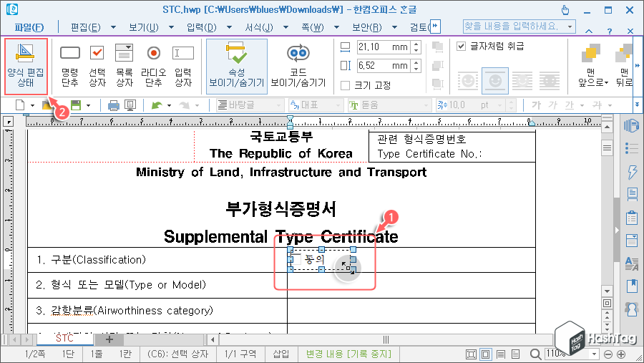Open the 입력 menu
This screenshot has height=363, width=644.
201,27
